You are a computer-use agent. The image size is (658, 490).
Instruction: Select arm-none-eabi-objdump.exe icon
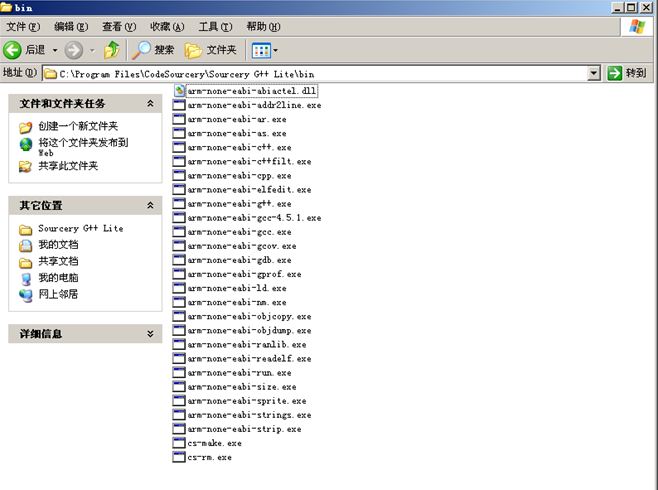point(179,330)
